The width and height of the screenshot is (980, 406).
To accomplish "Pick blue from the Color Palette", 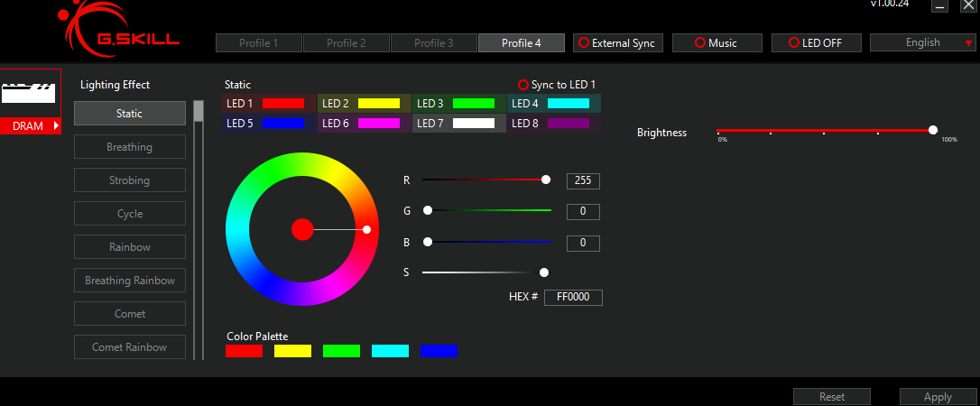I will point(439,351).
